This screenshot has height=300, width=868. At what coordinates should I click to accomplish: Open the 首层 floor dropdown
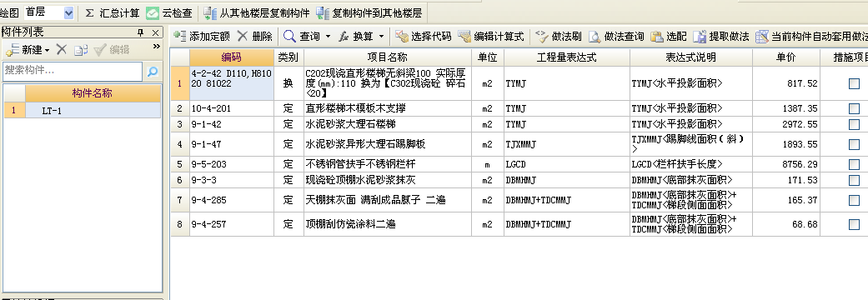(x=68, y=12)
